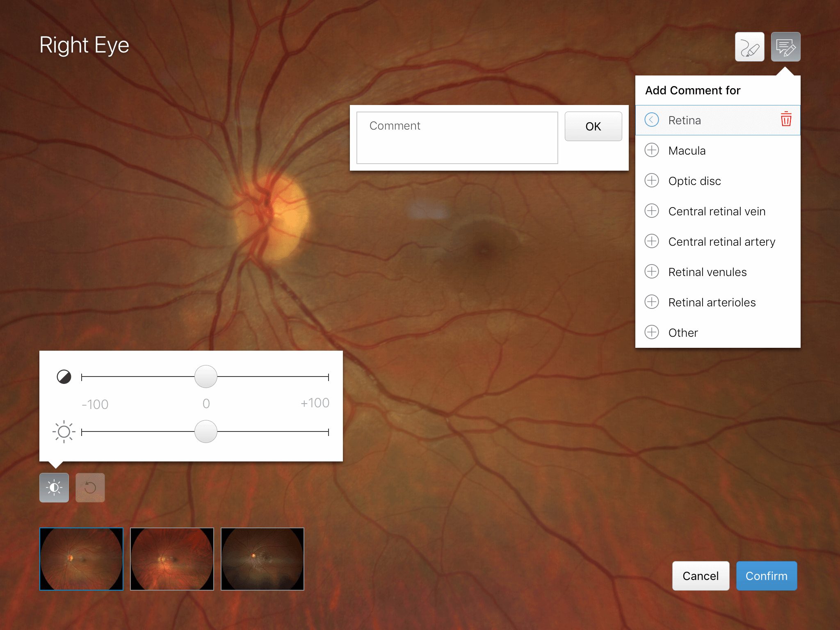The image size is (840, 630).
Task: Click the OK button for comment
Action: click(593, 126)
